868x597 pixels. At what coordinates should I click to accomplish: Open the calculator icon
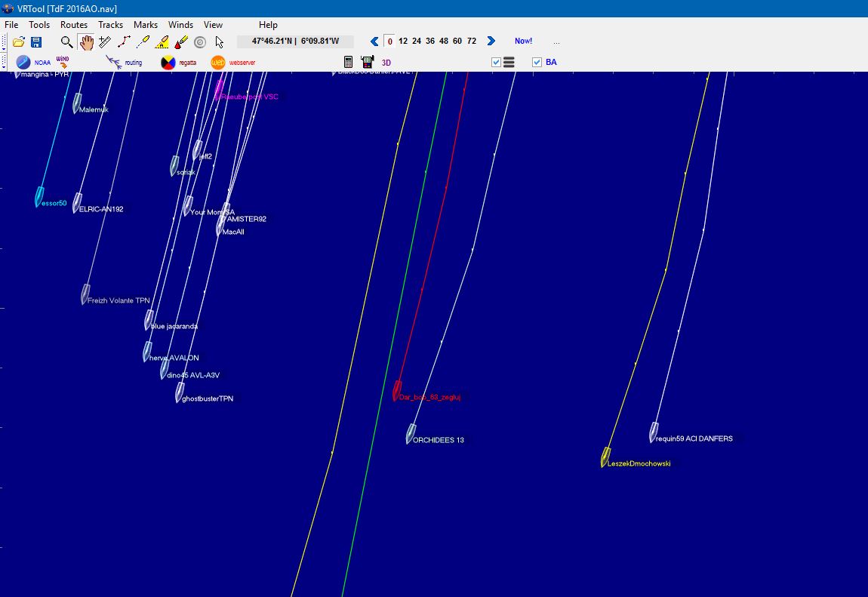tap(348, 62)
